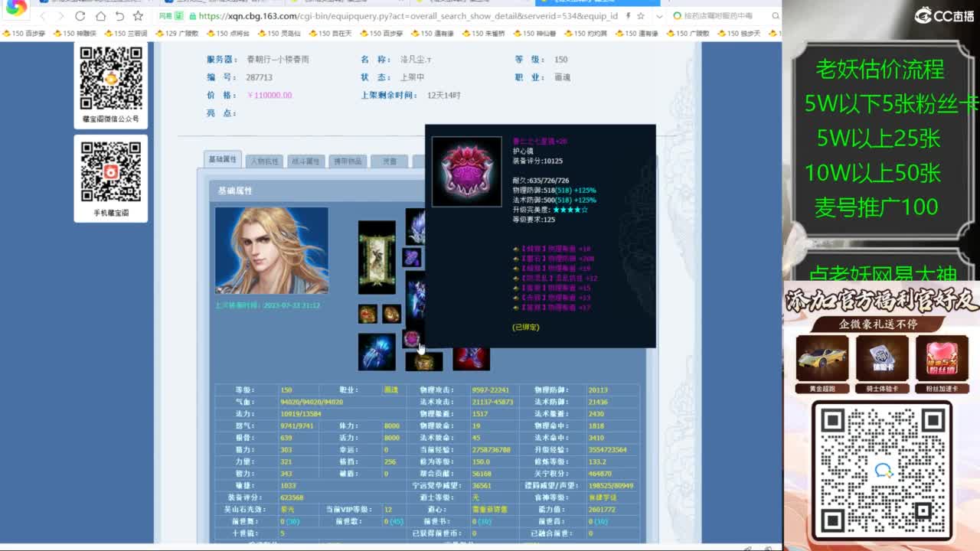980x551 pixels.
Task: Switch to the 战斗属性 tab
Action: point(305,161)
